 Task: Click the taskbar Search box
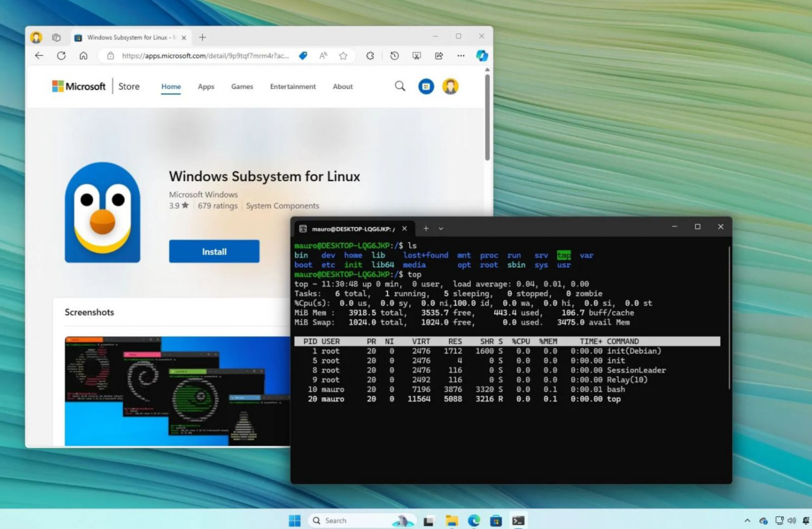pos(363,521)
